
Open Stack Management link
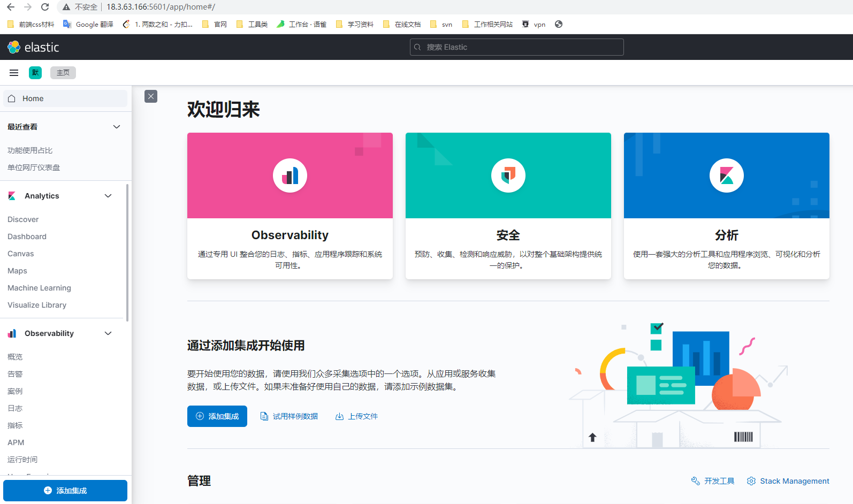click(788, 481)
